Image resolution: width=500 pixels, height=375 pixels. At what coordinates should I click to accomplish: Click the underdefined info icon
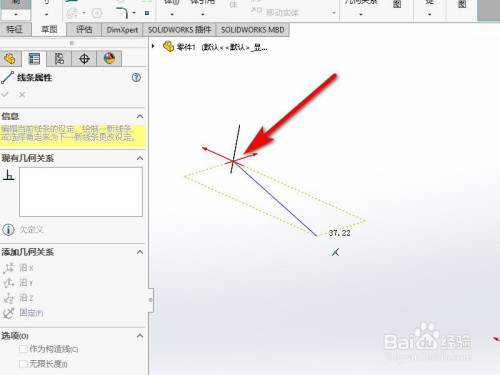point(8,229)
